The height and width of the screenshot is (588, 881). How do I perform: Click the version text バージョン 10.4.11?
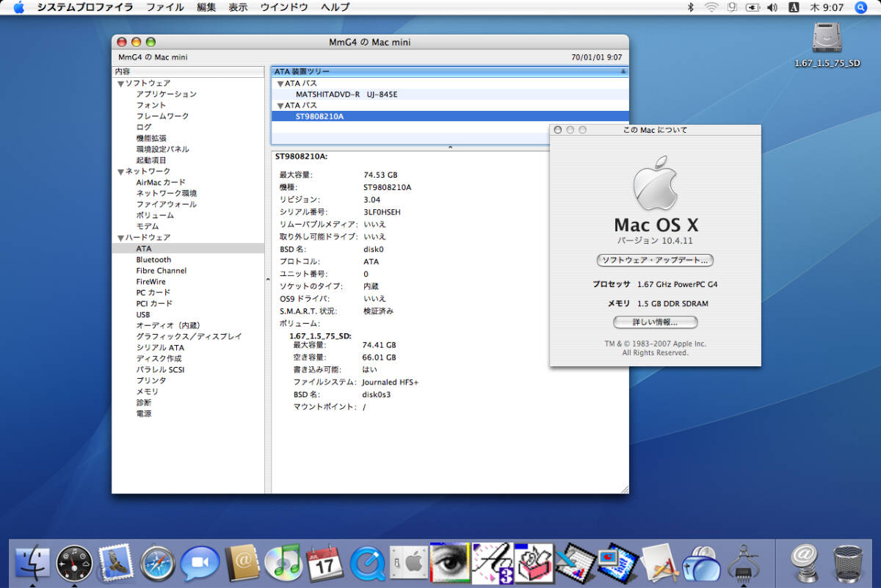(655, 241)
